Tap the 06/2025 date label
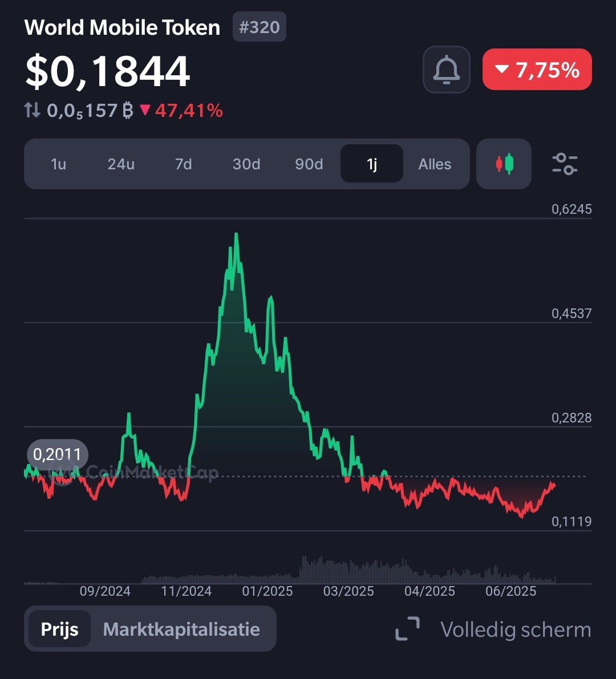616x679 pixels. coord(510,591)
